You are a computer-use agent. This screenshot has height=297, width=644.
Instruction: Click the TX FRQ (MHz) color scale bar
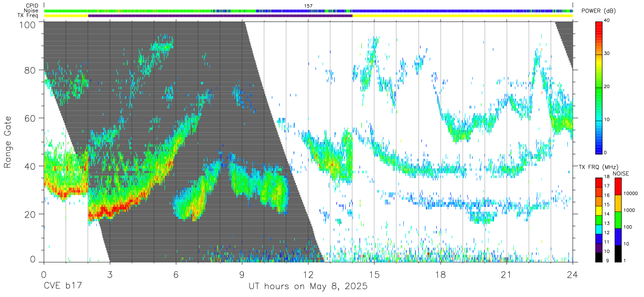[599, 219]
